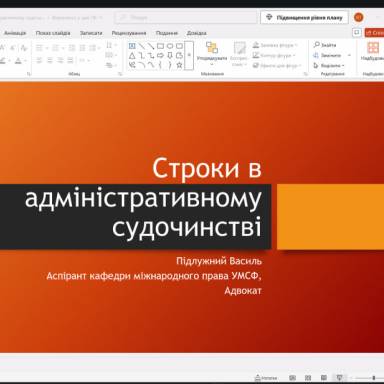Open the Виділити (Select) dropdown
The width and height of the screenshot is (384, 384).
tap(329, 66)
